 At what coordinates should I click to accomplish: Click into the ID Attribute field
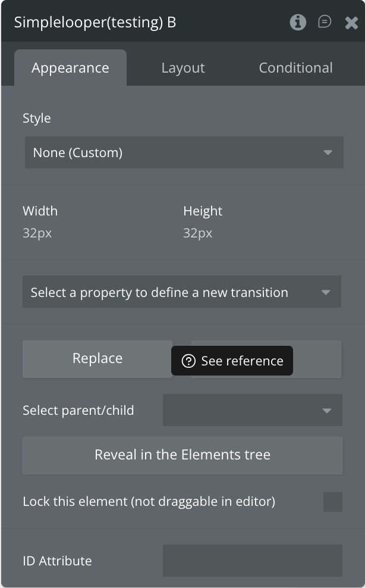point(252,561)
